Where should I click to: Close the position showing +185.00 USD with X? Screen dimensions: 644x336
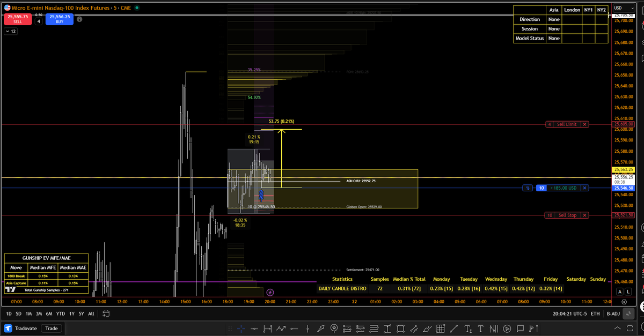click(585, 188)
